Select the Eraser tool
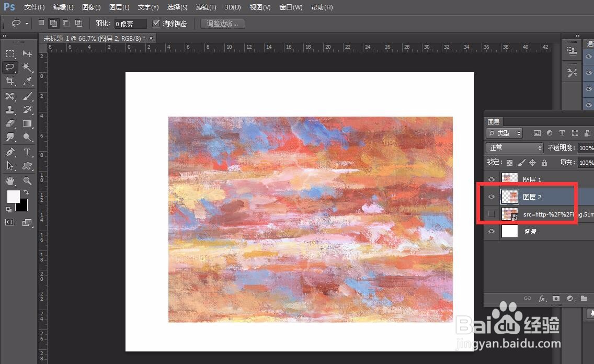 coord(10,123)
